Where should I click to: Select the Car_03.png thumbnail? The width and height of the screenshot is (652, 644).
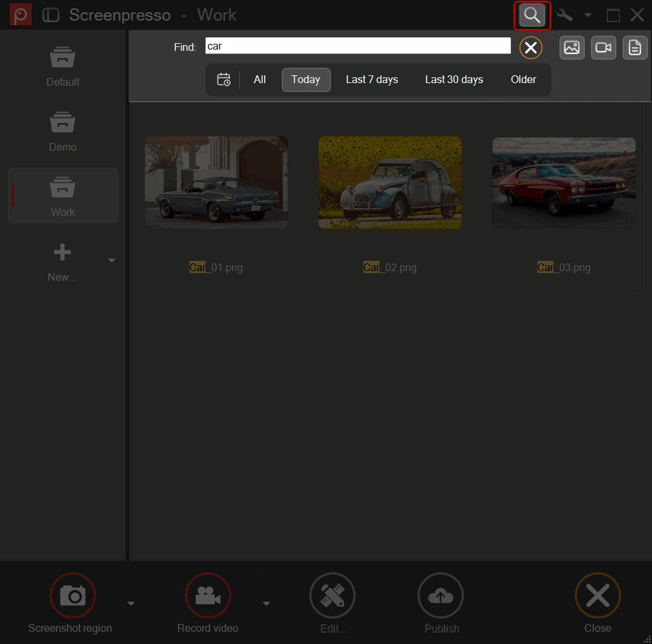(564, 182)
